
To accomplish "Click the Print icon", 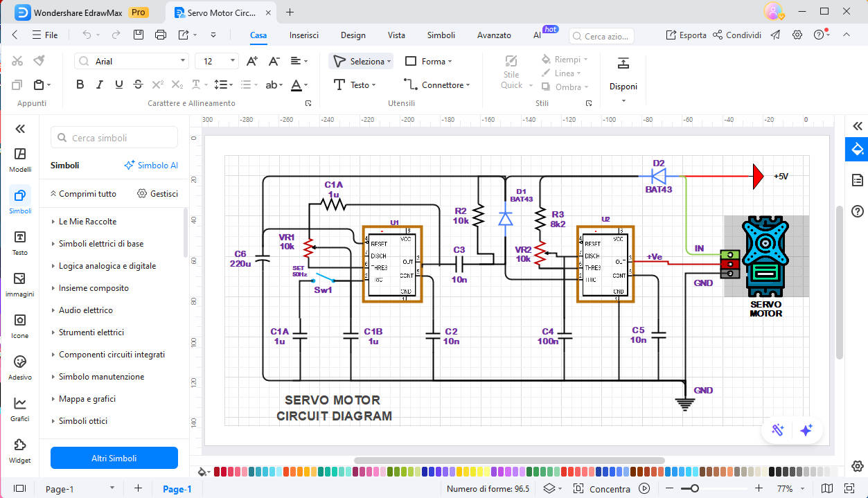I will pyautogui.click(x=161, y=35).
